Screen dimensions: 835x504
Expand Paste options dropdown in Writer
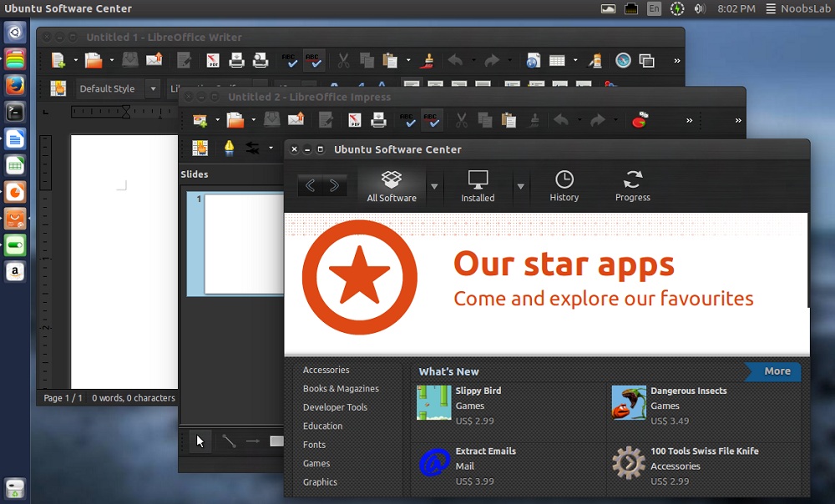pos(408,60)
